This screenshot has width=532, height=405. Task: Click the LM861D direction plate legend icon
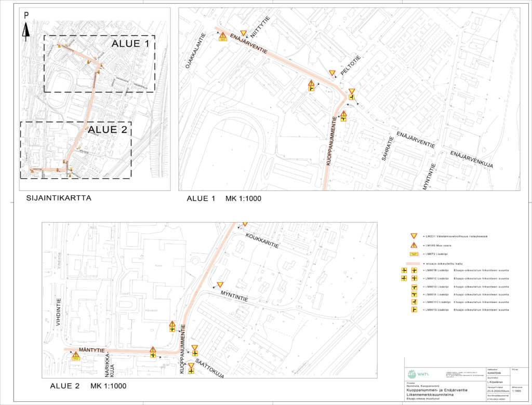(414, 287)
